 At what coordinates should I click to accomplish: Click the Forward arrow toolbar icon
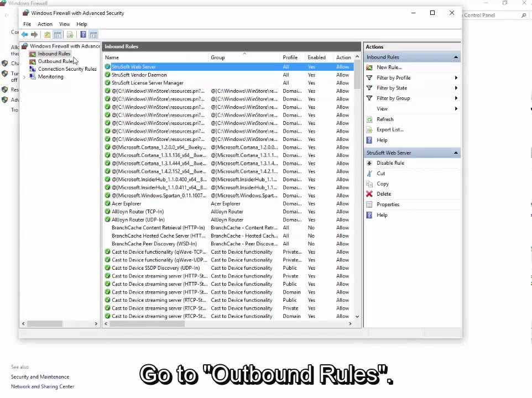pyautogui.click(x=34, y=35)
